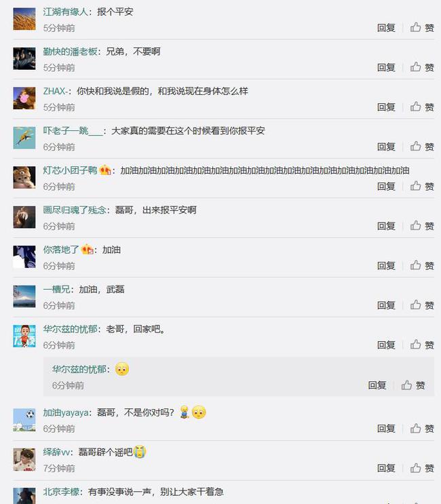Thumbs-up 绎辞vv's comment

422,468
